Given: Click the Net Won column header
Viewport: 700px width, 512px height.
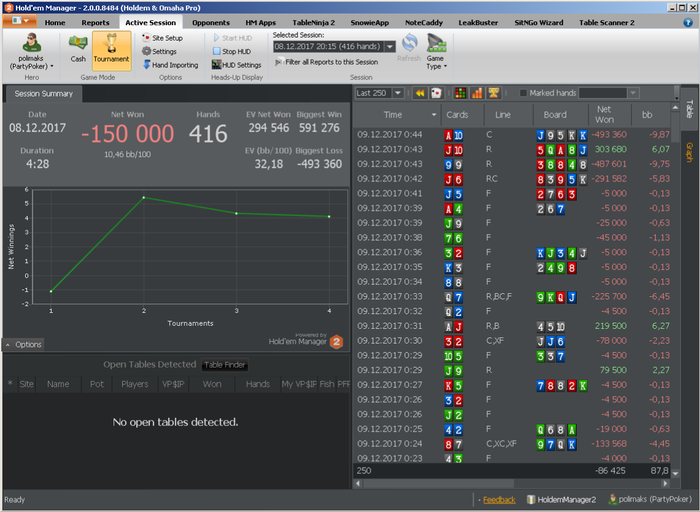Looking at the screenshot, I should (609, 115).
